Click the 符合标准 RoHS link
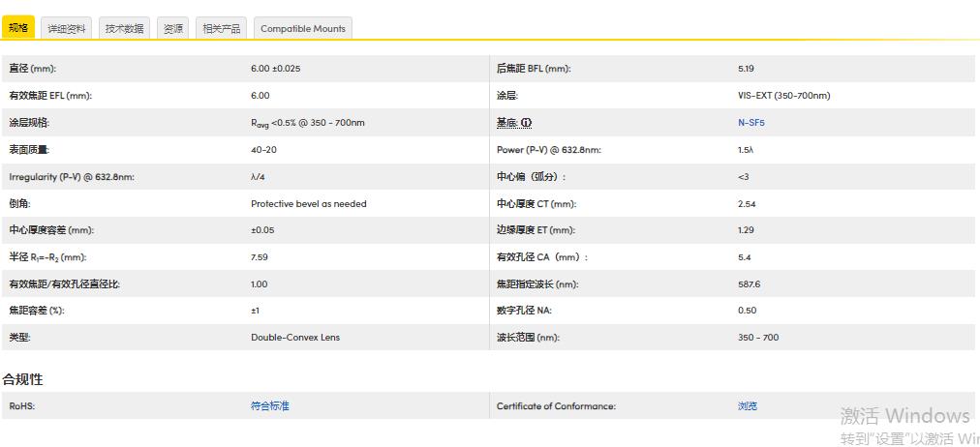 [x=269, y=406]
